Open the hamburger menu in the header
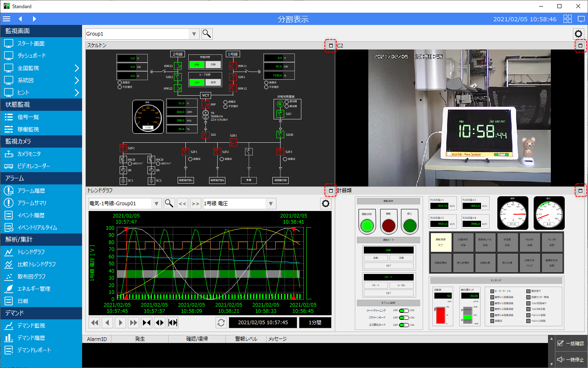588x368 pixels. (7, 19)
